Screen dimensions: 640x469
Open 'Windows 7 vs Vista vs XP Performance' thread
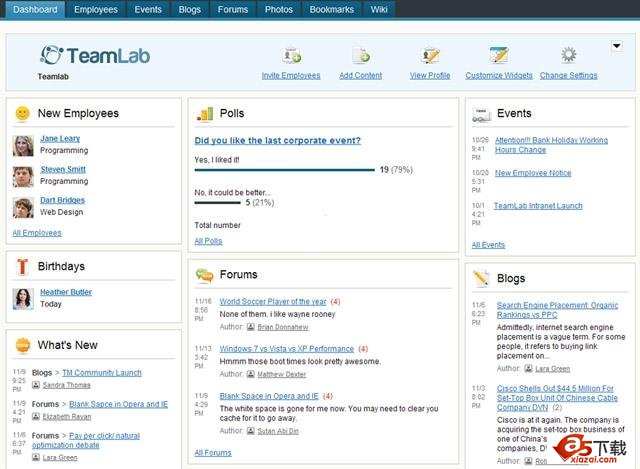point(286,348)
